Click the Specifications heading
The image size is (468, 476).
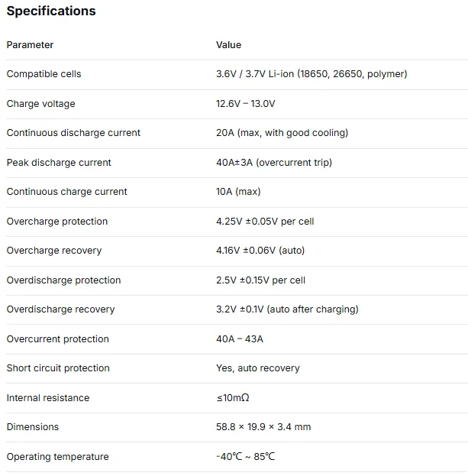(x=51, y=11)
